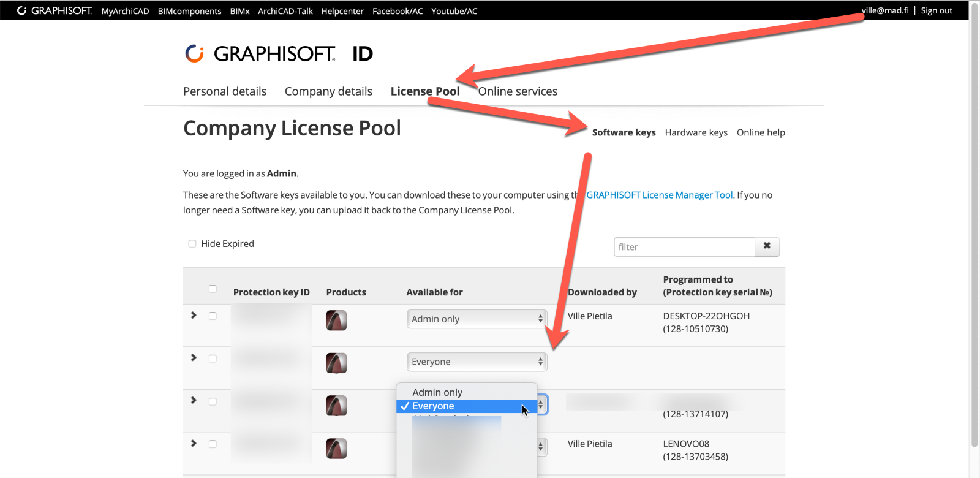The image size is (980, 478).
Task: Expand the DESKTOP-22OHGOH license row
Action: click(194, 315)
